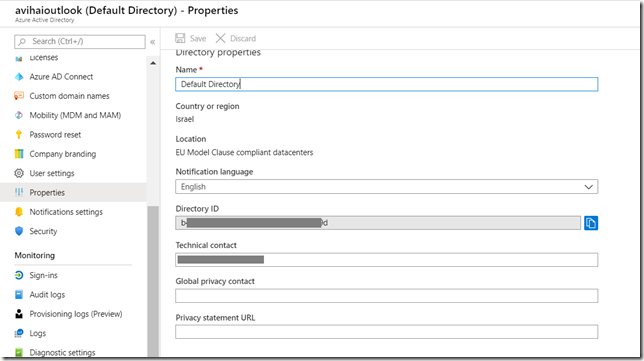Click the Privacy statement URL field
644x361 pixels.
point(386,332)
